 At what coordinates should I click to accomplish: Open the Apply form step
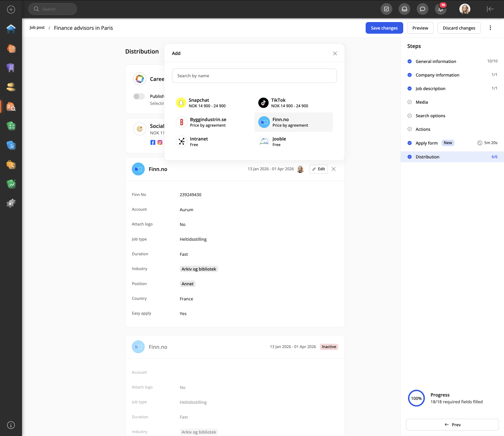[x=426, y=143]
